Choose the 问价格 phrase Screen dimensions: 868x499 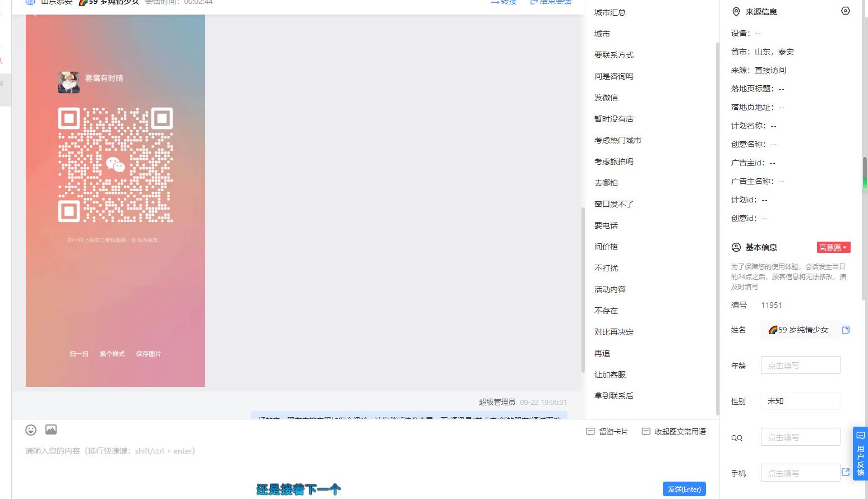(x=606, y=247)
